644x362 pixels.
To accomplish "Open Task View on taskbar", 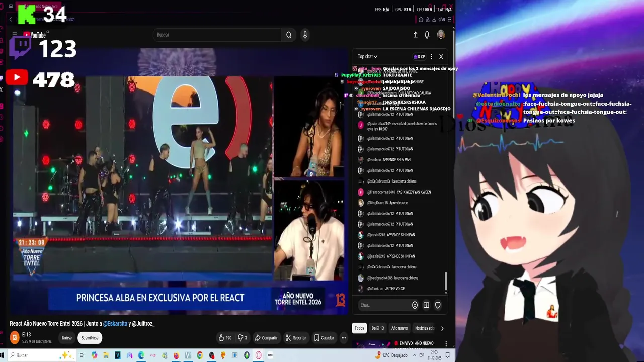I will point(82,355).
